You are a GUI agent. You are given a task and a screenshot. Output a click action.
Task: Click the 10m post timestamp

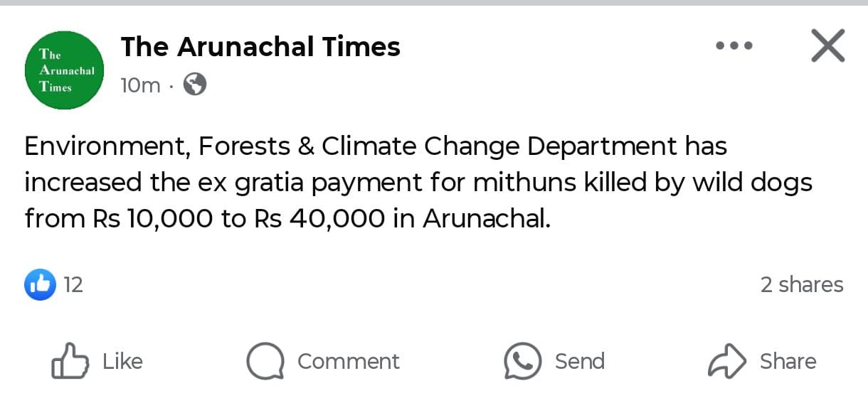click(140, 85)
